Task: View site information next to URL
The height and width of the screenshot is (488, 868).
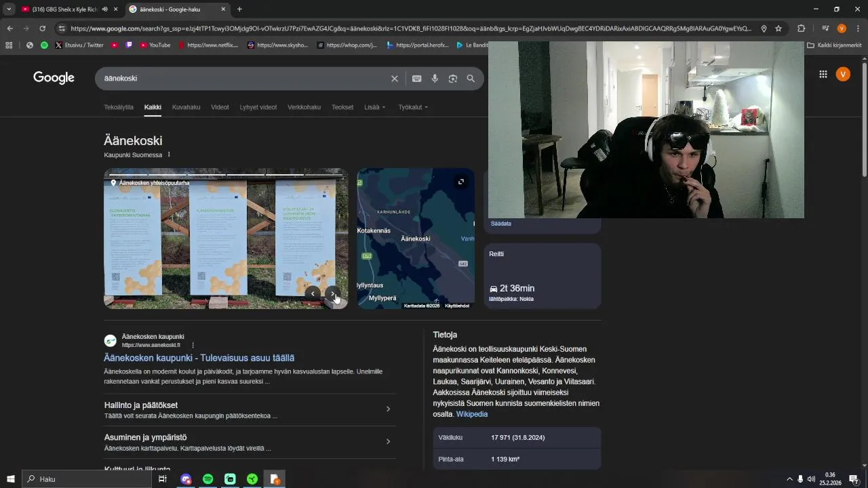Action: point(62,28)
